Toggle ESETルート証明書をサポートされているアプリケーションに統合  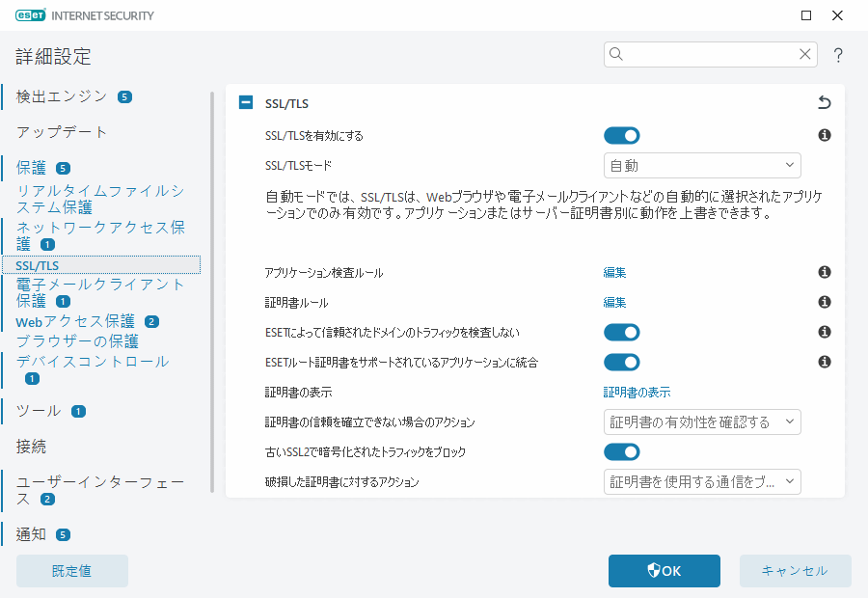[621, 362]
